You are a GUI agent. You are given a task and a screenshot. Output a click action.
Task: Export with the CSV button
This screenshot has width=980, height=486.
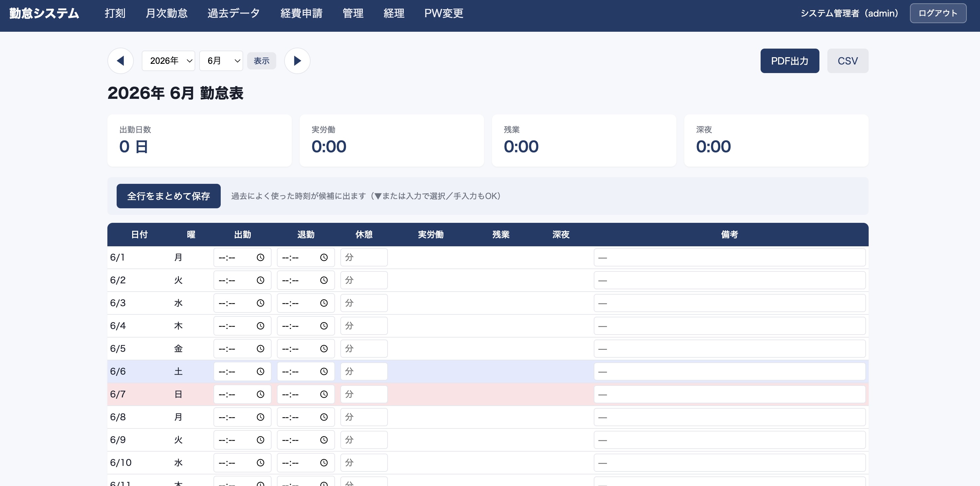pyautogui.click(x=848, y=61)
